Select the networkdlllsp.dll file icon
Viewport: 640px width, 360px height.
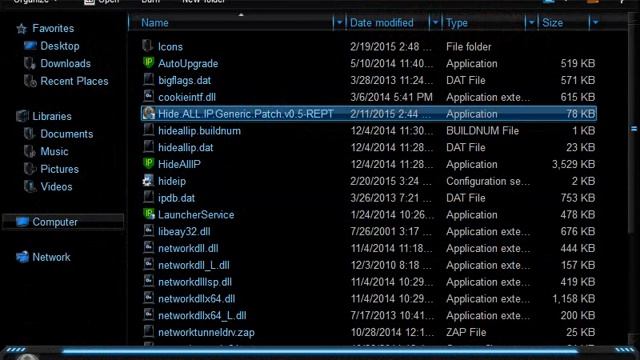[x=149, y=281]
